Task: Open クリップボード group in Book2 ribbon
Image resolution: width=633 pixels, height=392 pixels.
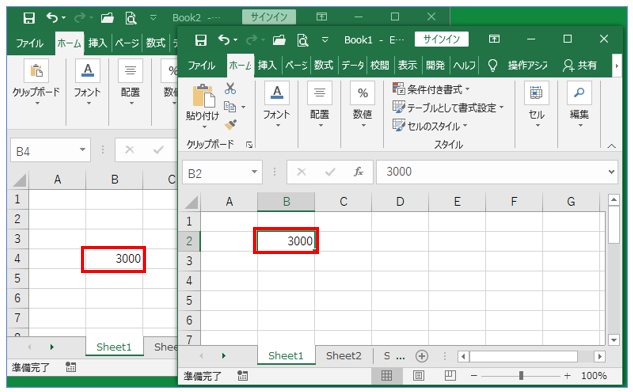Action: pos(36,83)
